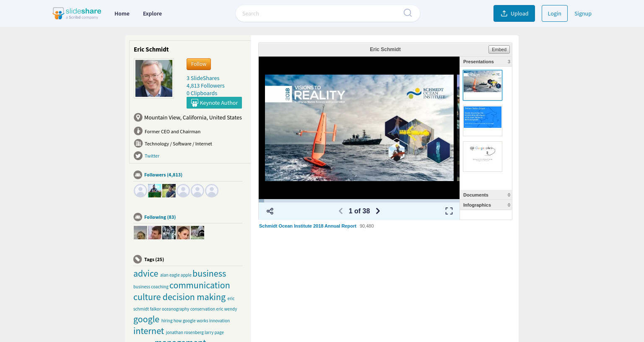Open the "business coaching" tag
Screen dimensions: 644x342
pos(151,287)
